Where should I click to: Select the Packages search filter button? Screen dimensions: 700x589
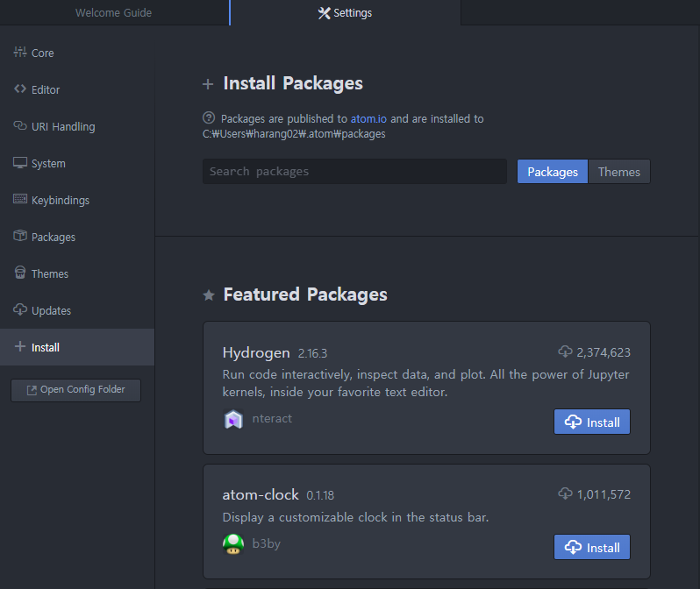click(553, 171)
